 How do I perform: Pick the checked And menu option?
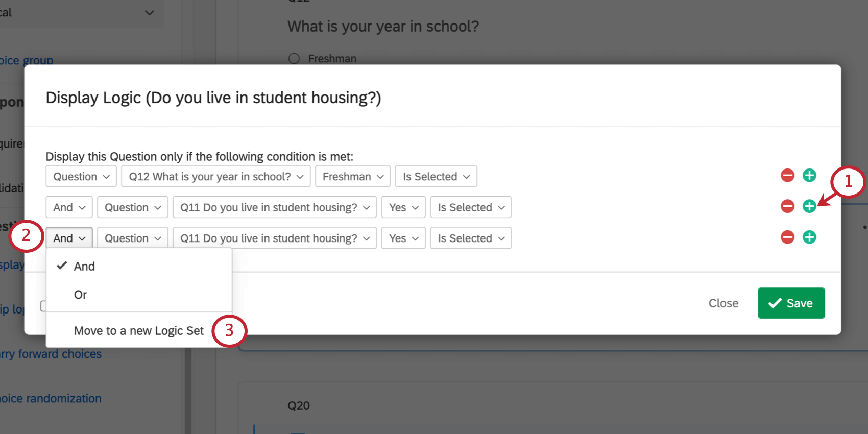tap(84, 266)
